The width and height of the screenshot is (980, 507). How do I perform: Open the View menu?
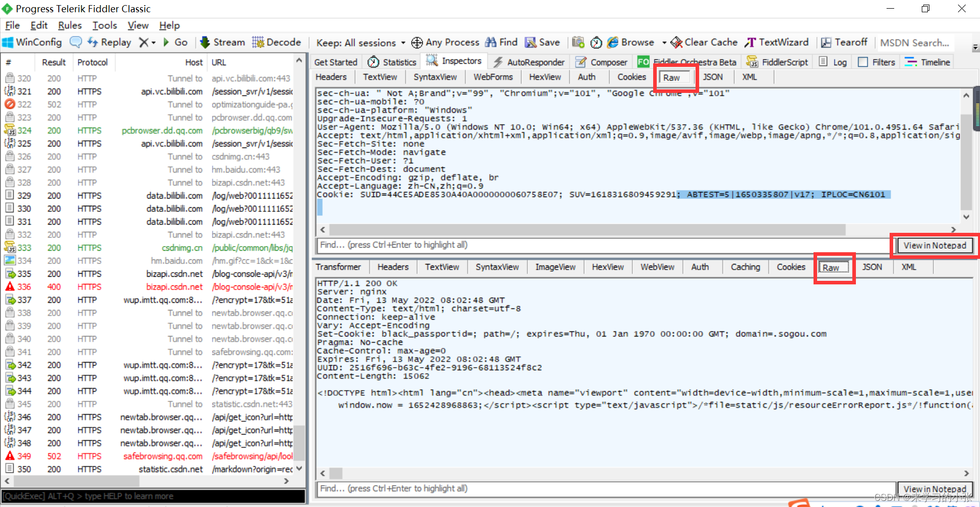(138, 26)
